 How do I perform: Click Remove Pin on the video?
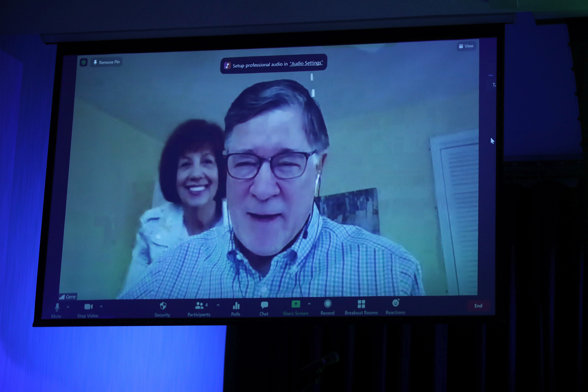click(107, 62)
